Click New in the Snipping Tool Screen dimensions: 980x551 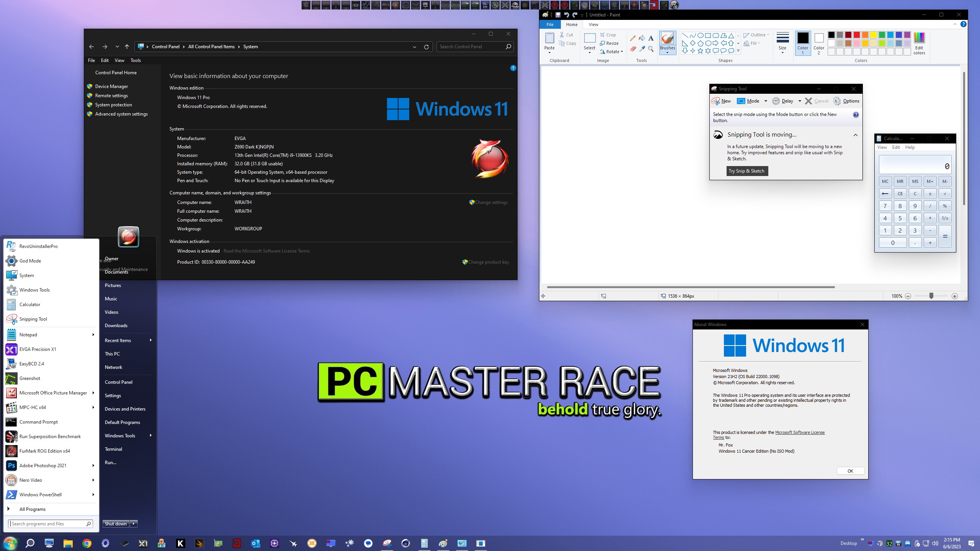tap(721, 101)
